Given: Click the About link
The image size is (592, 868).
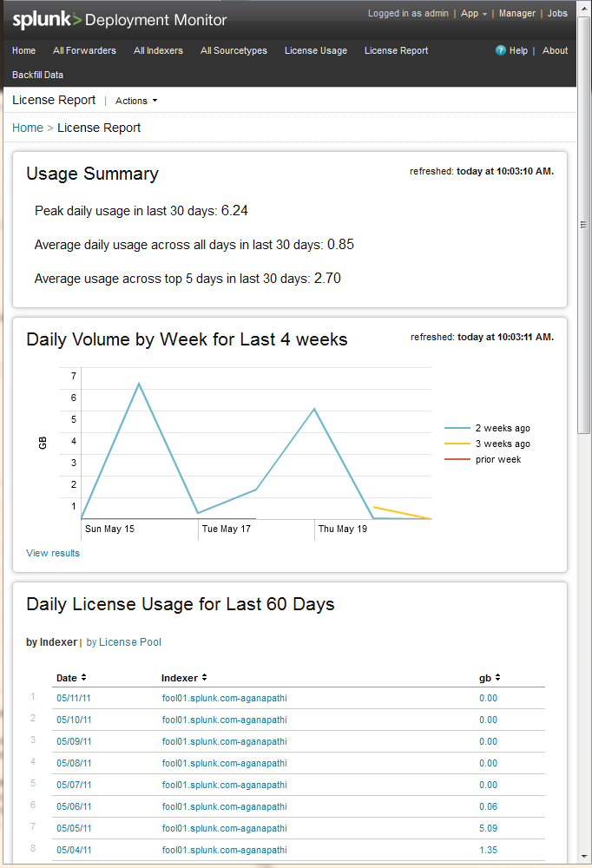Looking at the screenshot, I should [556, 50].
